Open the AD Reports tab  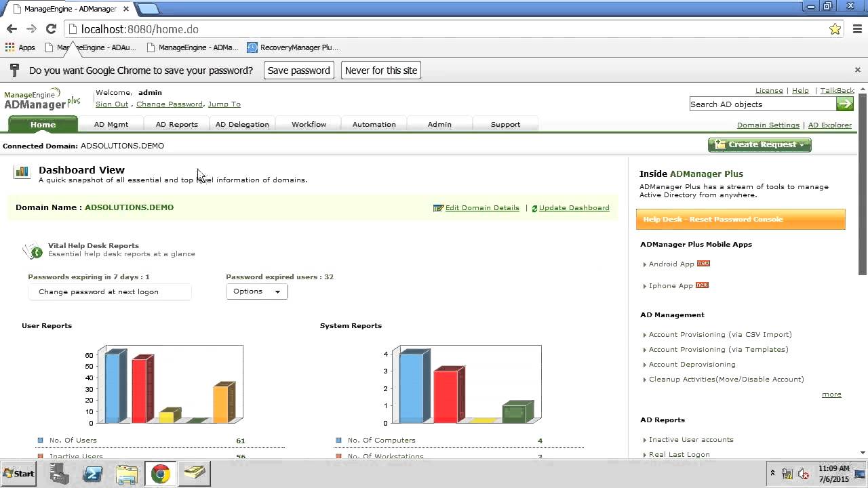[x=176, y=124]
